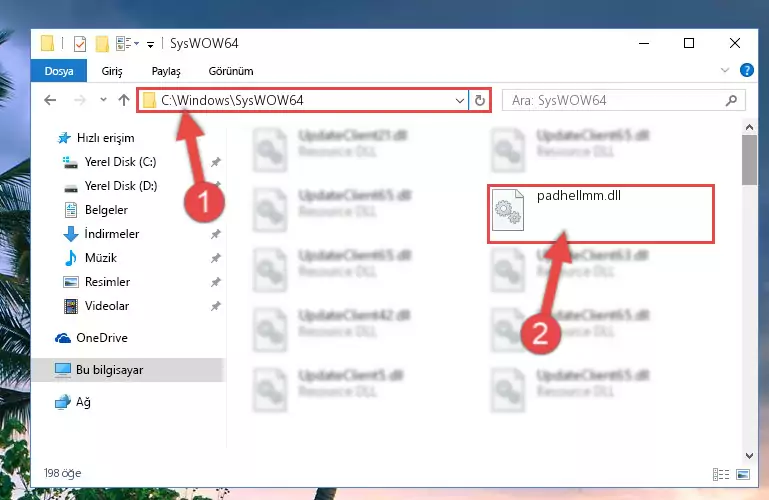The height and width of the screenshot is (500, 769).
Task: Click the vertical scrollbar thumb
Action: [749, 160]
